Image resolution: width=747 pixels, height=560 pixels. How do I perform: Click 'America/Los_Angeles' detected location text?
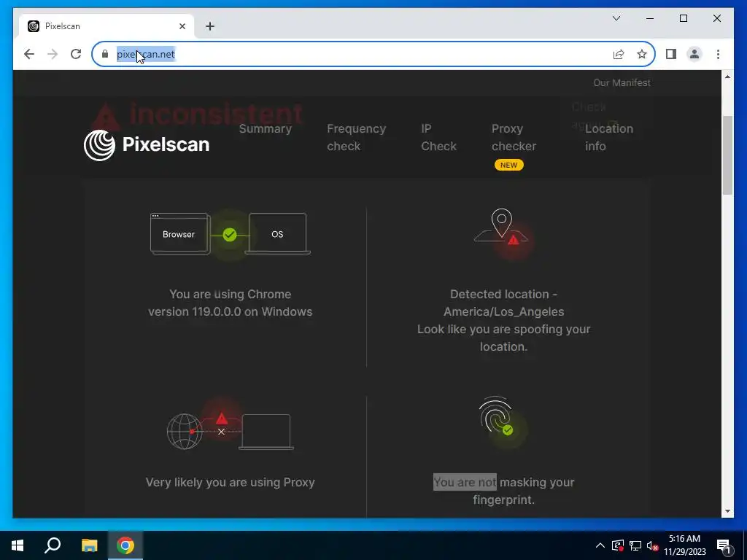(x=503, y=312)
